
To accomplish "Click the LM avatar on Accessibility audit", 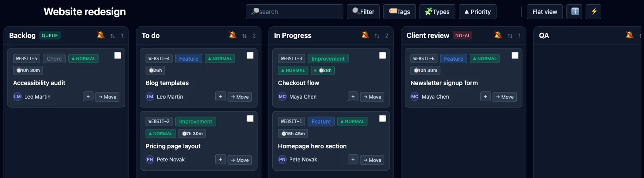I will pyautogui.click(x=17, y=96).
